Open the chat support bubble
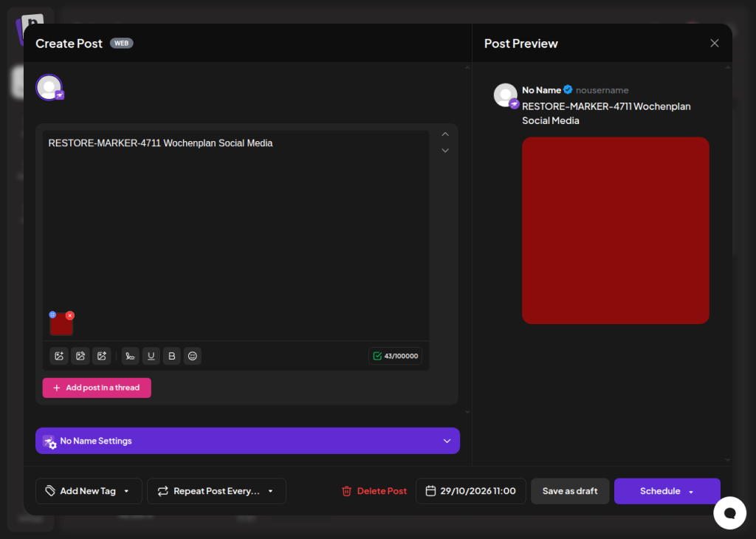Image resolution: width=756 pixels, height=539 pixels. click(730, 513)
